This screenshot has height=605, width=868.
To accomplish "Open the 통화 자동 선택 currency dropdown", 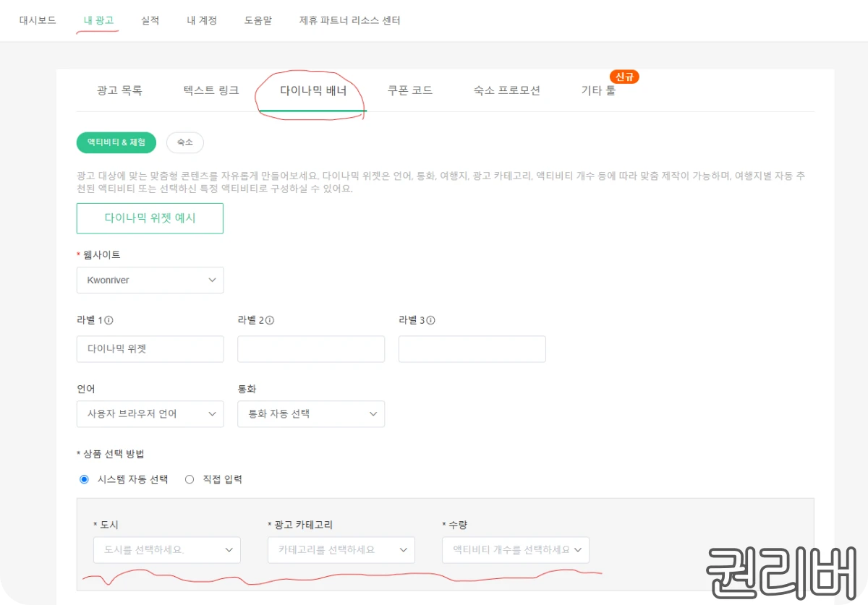I will 311,413.
